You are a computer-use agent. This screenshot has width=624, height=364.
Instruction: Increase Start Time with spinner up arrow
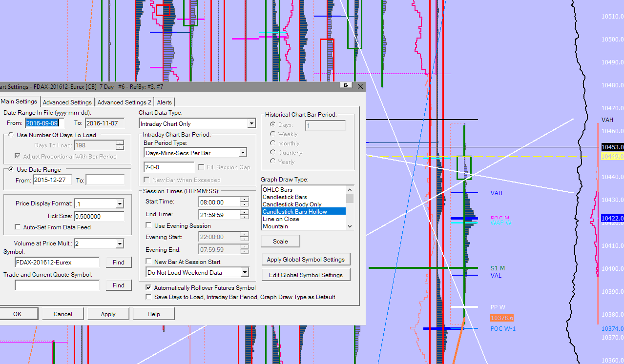click(244, 200)
